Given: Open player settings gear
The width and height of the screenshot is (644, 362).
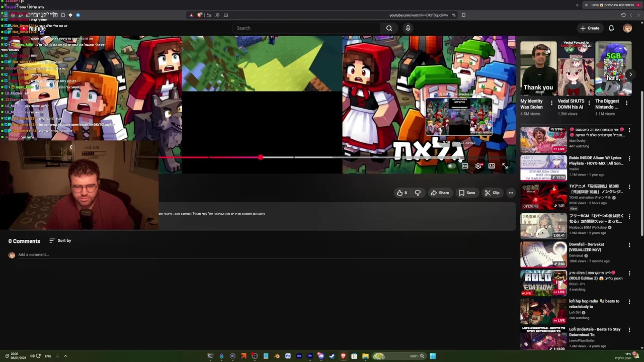Looking at the screenshot, I should [x=478, y=166].
